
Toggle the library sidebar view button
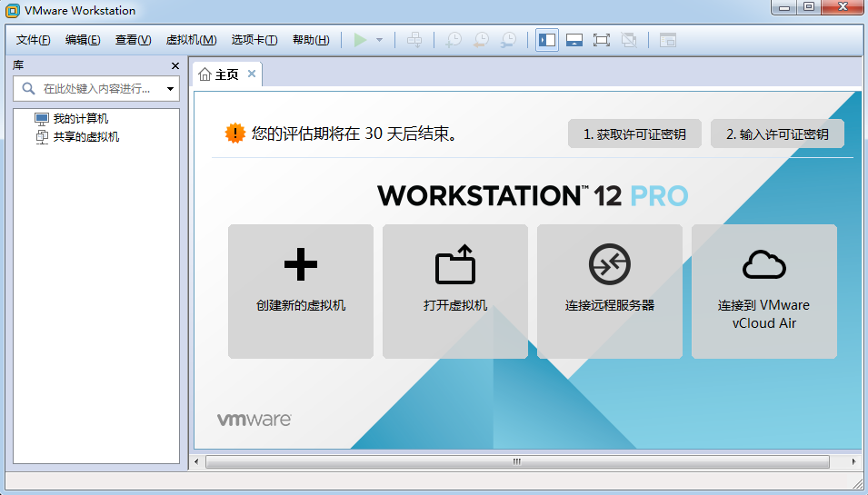[546, 40]
